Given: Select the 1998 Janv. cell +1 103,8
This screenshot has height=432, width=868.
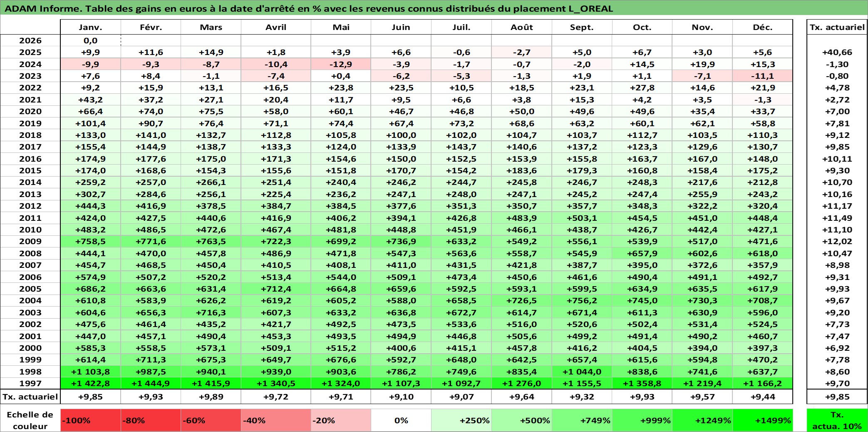Looking at the screenshot, I should pos(91,372).
